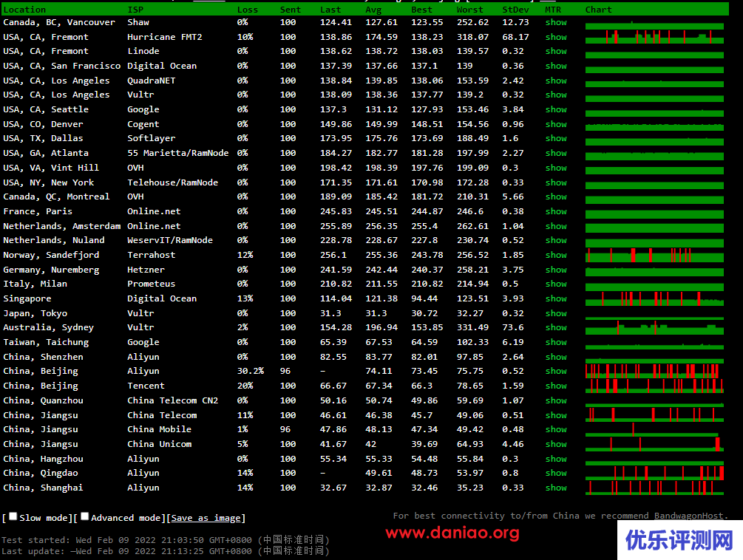Select the Japan, Tokyo location cell
The image size is (743, 560).
coord(35,313)
